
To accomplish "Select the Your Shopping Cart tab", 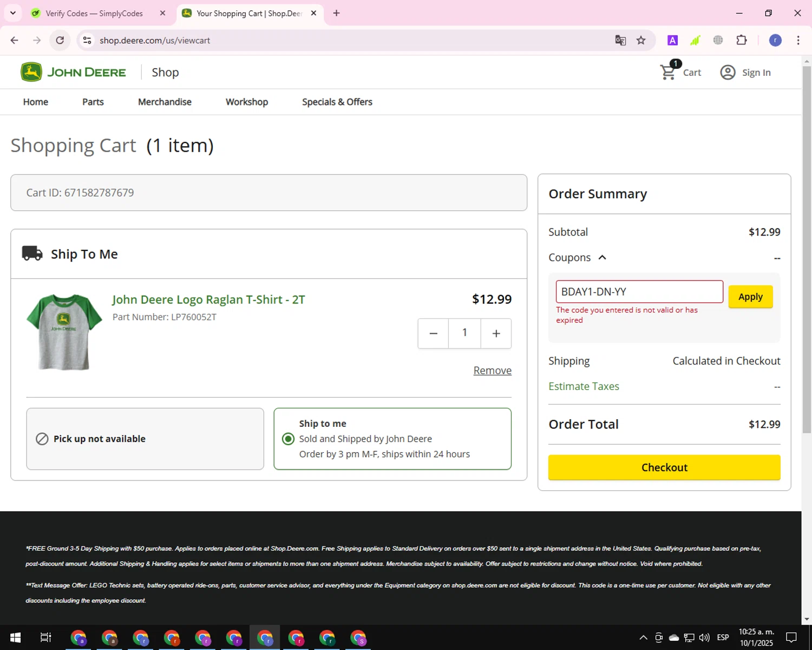I will [x=249, y=13].
